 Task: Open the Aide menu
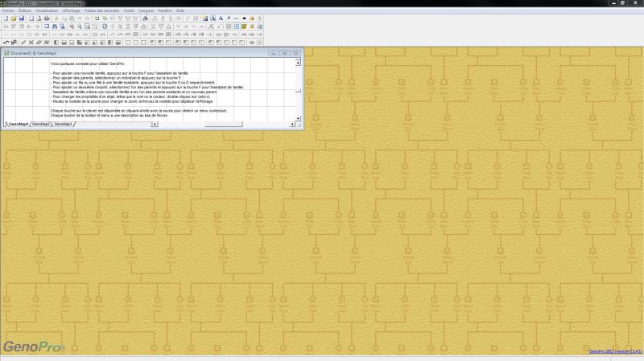point(180,10)
